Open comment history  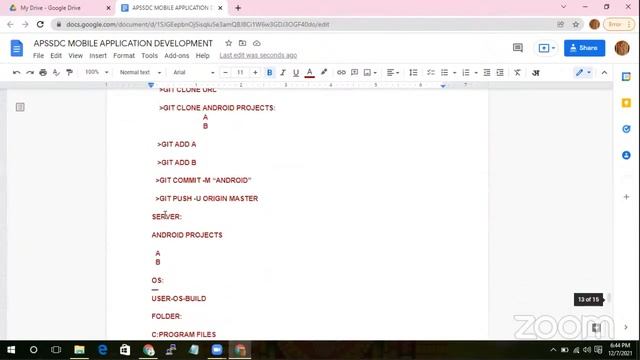(518, 48)
